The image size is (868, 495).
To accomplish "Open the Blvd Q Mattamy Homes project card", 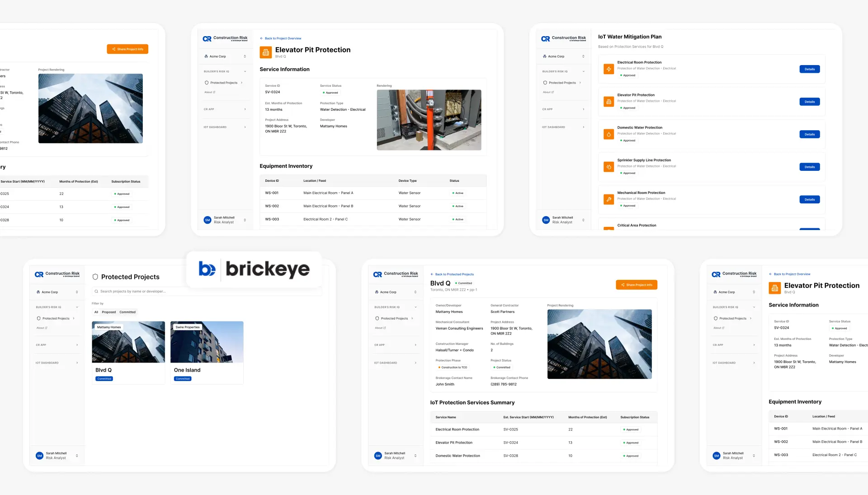I will (128, 353).
